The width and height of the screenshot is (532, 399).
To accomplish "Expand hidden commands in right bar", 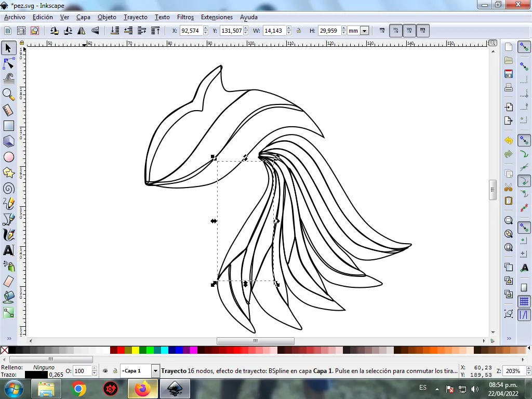I will point(509,338).
